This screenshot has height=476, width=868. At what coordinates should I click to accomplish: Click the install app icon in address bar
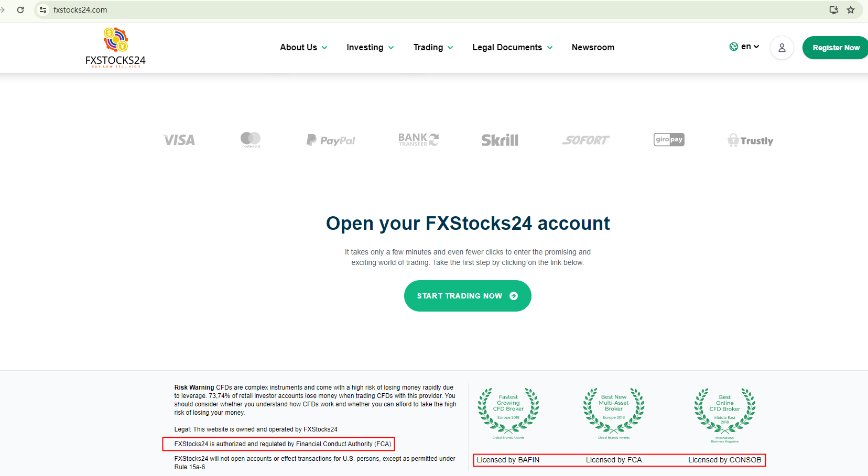point(834,10)
